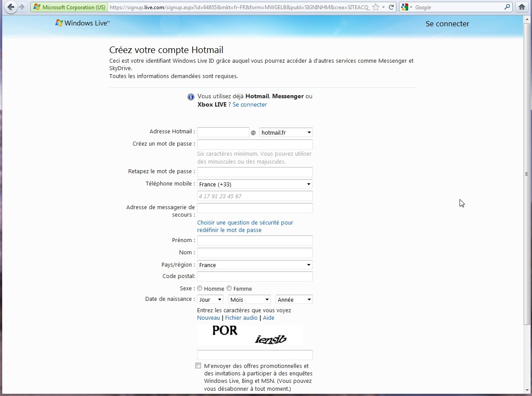
Task: Open the Année birth year dropdown
Action: tap(294, 300)
